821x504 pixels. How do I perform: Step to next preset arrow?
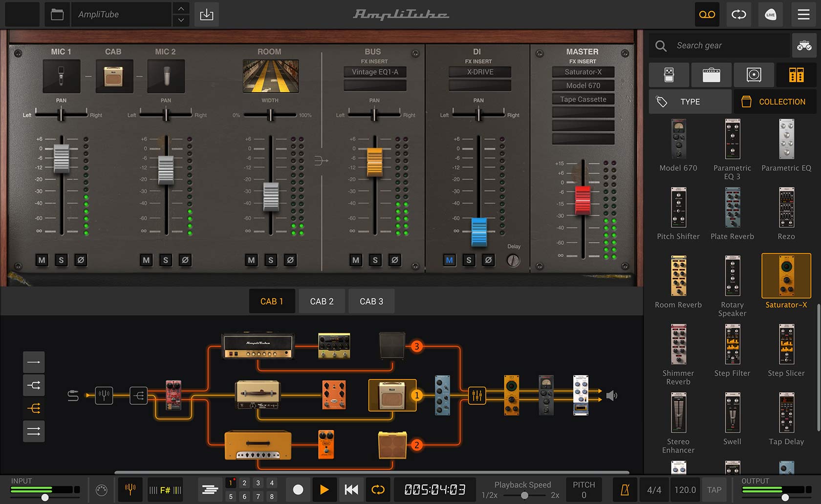click(181, 21)
